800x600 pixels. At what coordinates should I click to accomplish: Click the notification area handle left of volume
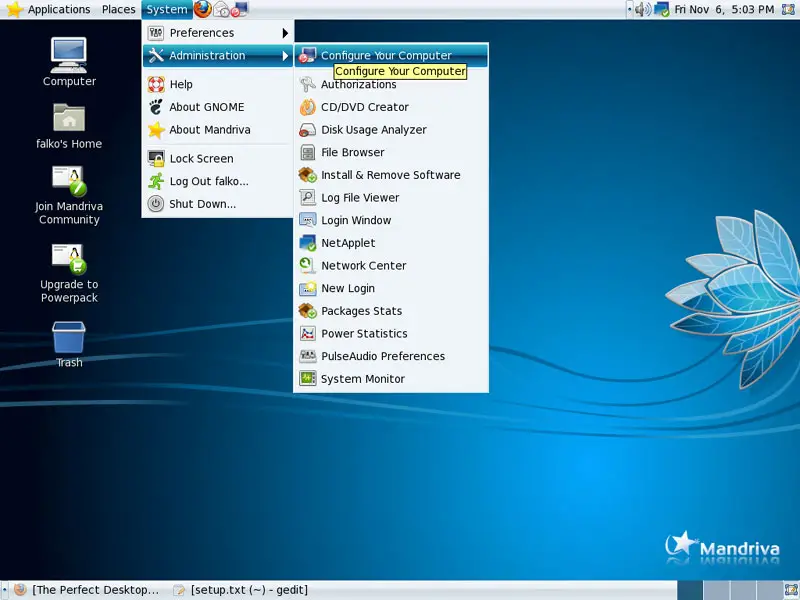tap(630, 9)
